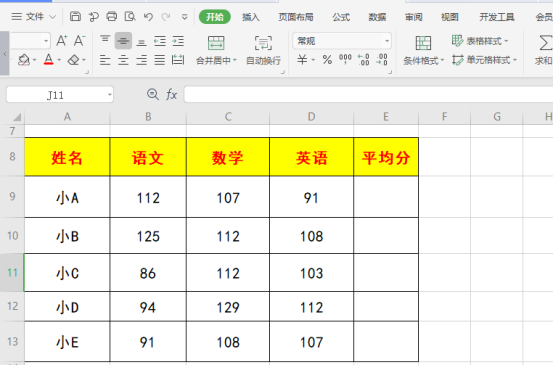Apply currency ¥ number format
Viewport: 554px width, 366px height.
click(302, 60)
